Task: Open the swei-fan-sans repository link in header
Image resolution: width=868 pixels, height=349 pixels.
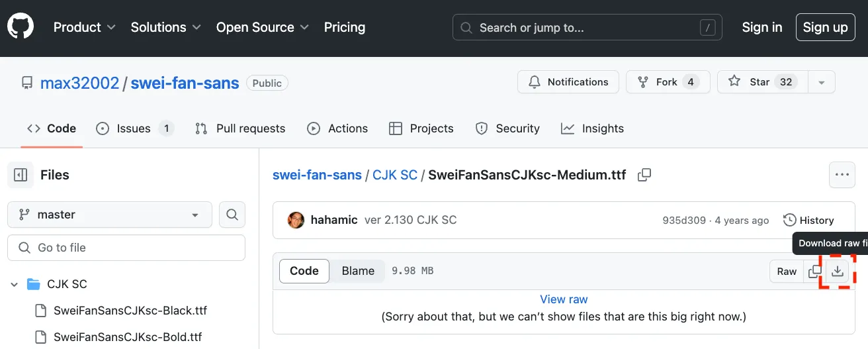Action: [x=185, y=83]
